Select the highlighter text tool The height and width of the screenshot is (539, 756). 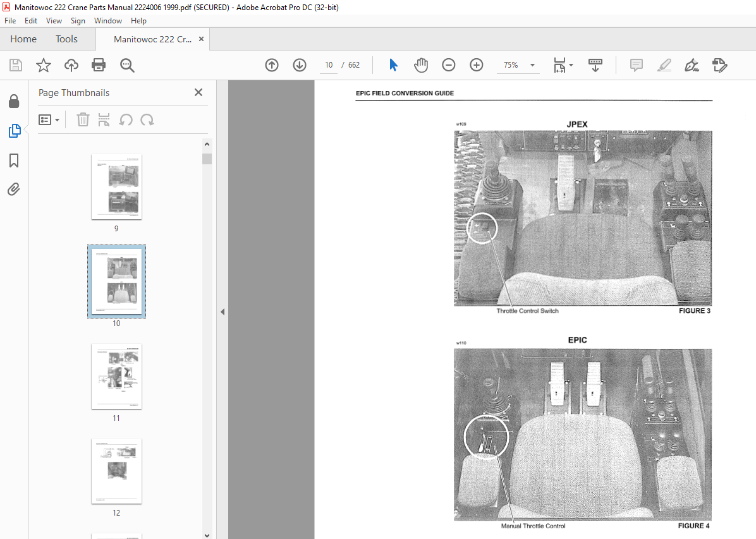[x=664, y=65]
